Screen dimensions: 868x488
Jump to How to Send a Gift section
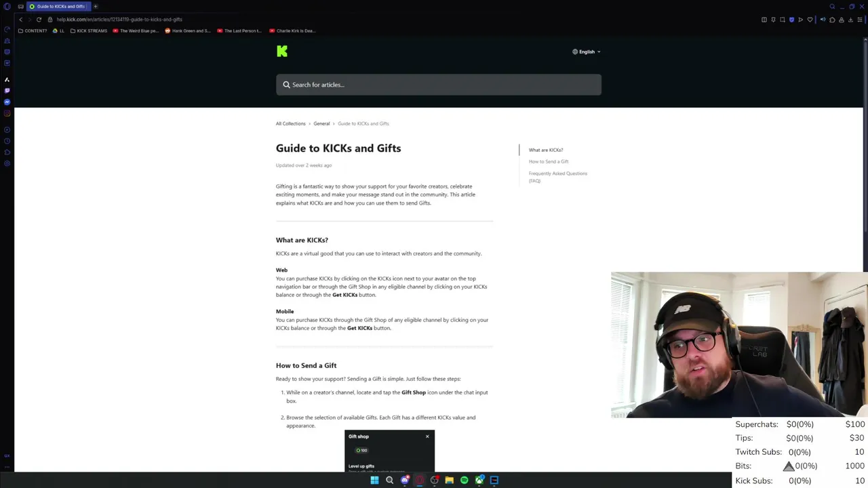[549, 161]
